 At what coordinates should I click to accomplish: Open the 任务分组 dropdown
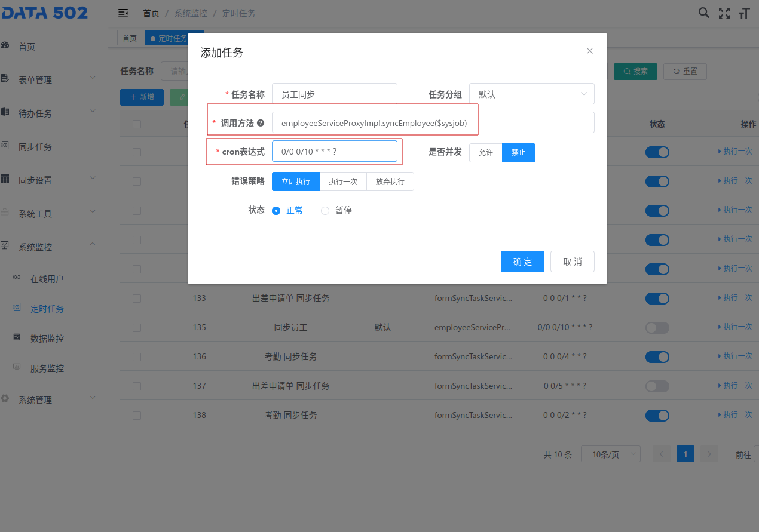click(x=531, y=94)
